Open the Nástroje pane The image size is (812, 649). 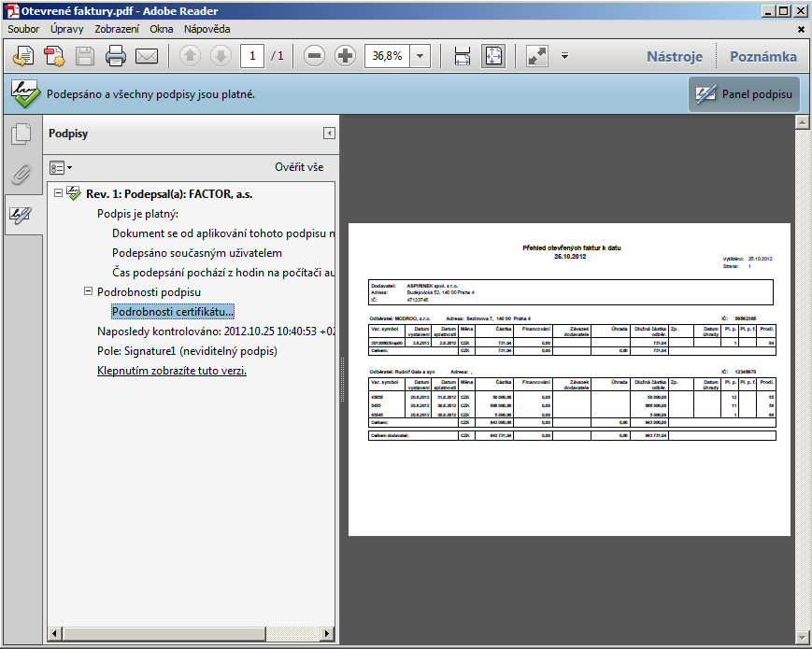pyautogui.click(x=675, y=56)
